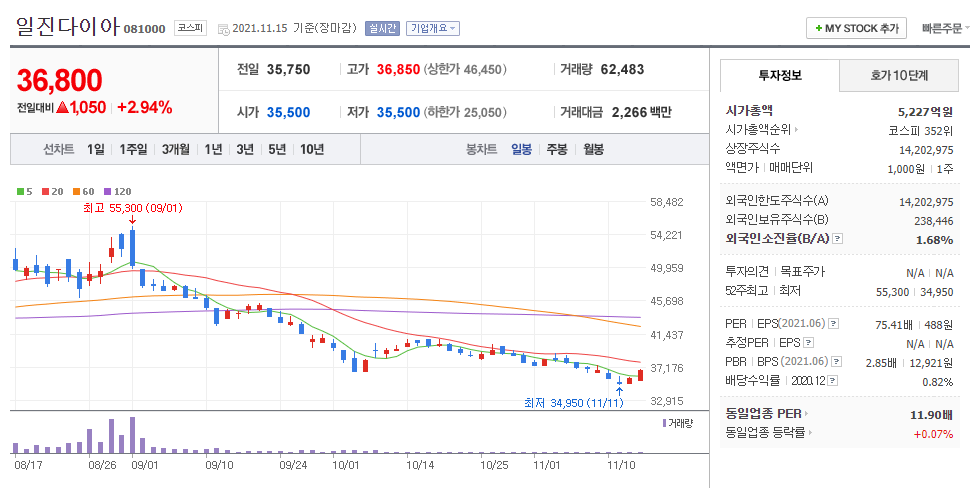
Task: Select the 3개월 line chart period
Action: 176,149
